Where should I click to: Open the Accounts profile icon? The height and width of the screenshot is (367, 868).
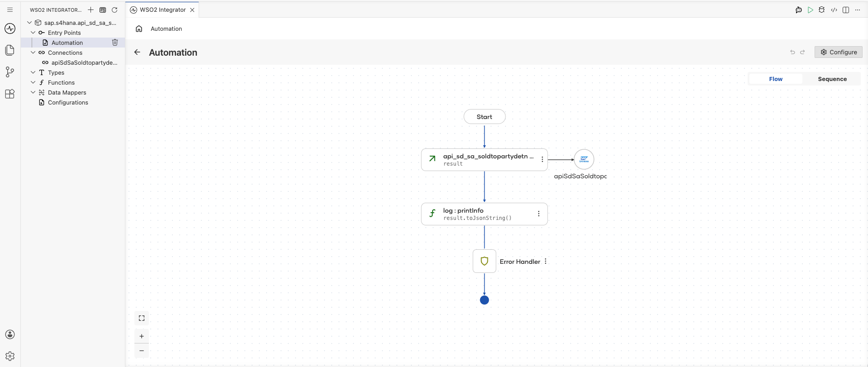[10, 334]
